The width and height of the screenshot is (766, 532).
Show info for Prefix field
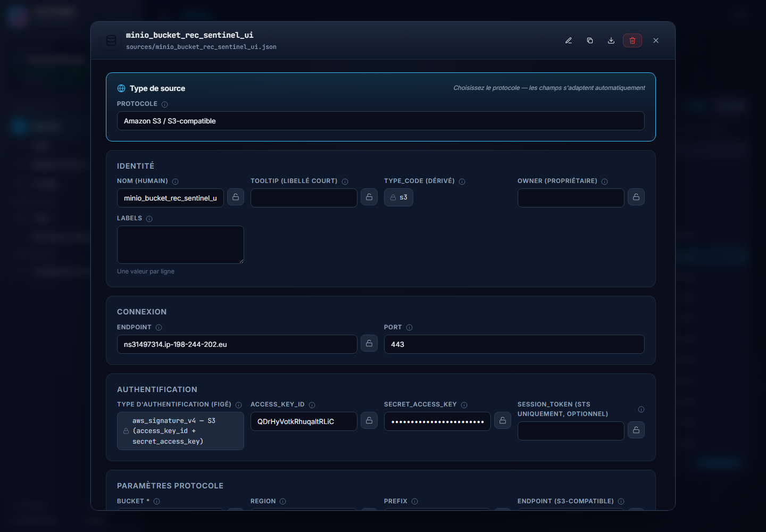pyautogui.click(x=414, y=501)
